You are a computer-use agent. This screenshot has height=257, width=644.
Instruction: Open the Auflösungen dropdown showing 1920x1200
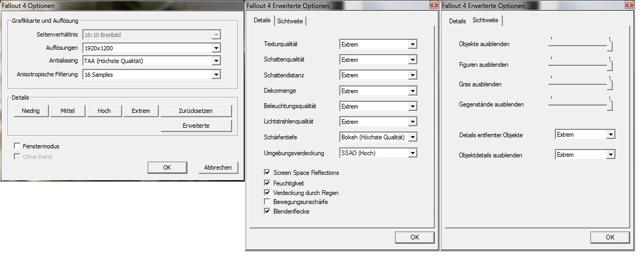tap(151, 48)
